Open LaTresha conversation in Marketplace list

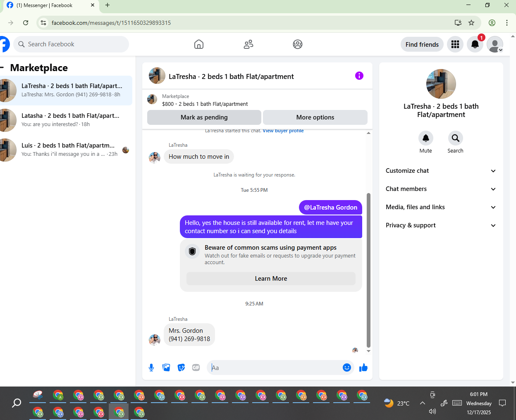click(66, 90)
